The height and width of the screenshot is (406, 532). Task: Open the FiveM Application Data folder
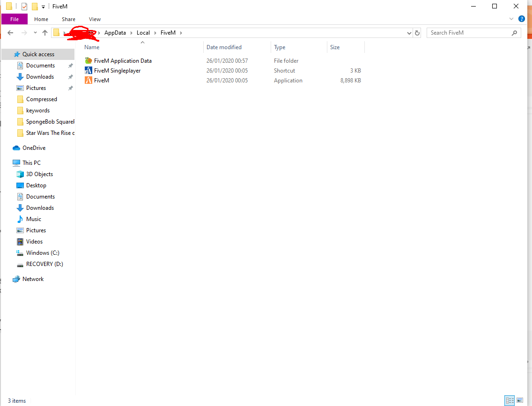(123, 60)
